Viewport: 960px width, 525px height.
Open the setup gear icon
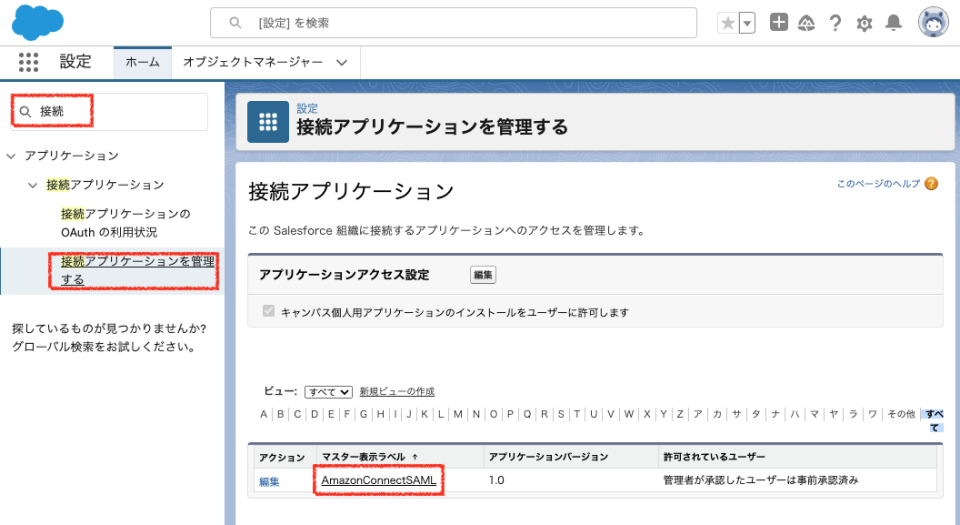click(x=864, y=23)
